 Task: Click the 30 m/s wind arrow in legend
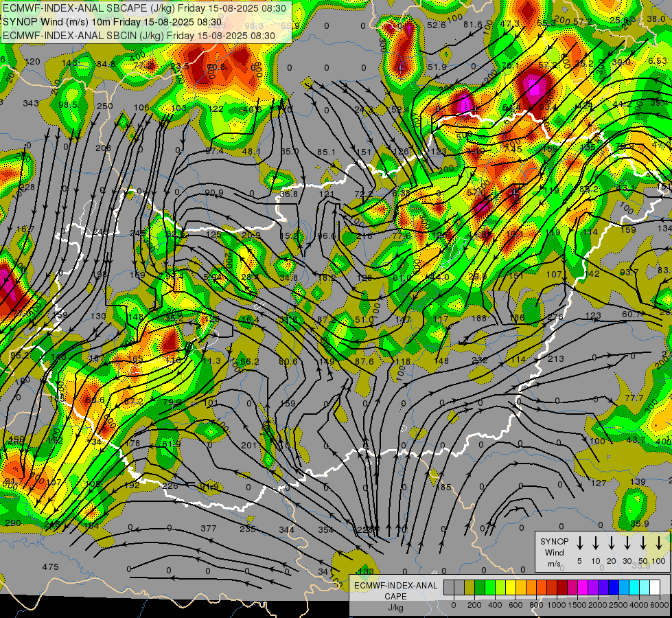coord(627,542)
